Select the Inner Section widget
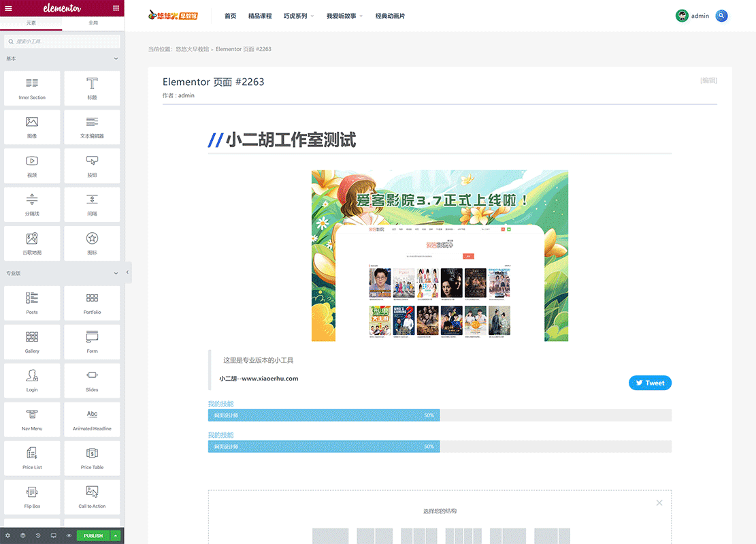 pos(31,88)
